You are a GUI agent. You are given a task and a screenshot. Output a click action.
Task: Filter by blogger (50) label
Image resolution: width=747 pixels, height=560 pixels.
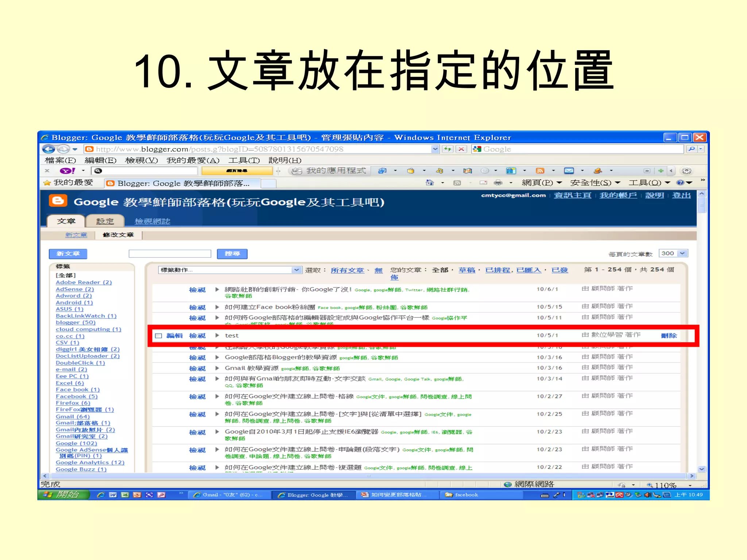click(76, 322)
